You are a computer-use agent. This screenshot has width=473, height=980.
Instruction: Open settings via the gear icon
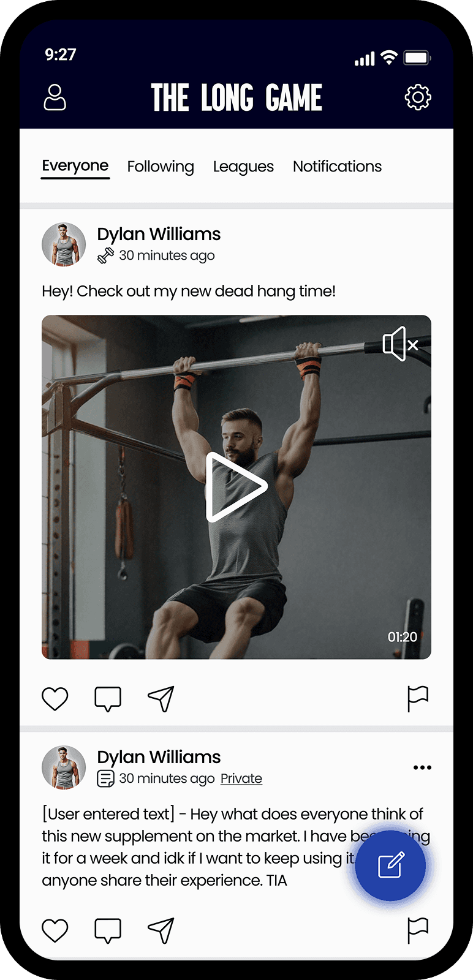418,97
